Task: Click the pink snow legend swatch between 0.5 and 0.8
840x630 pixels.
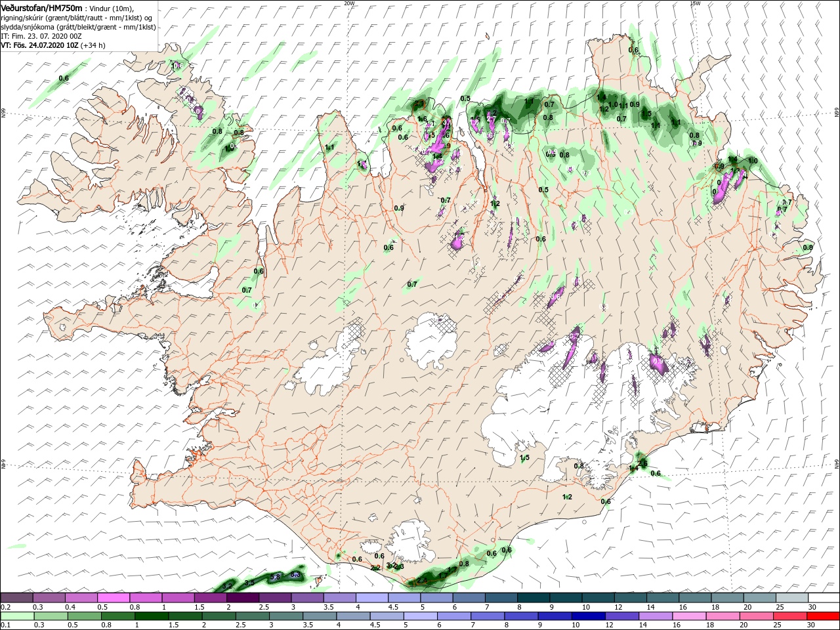Action: click(x=114, y=598)
